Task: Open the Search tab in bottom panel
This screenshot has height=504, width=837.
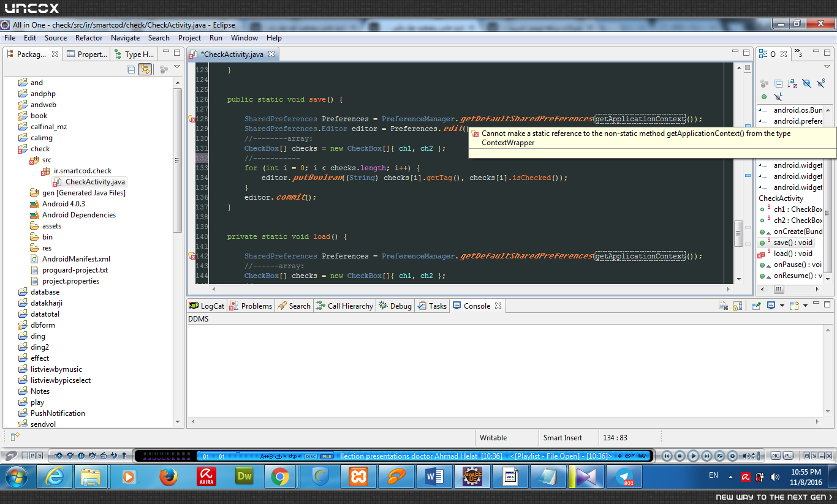Action: tap(294, 306)
